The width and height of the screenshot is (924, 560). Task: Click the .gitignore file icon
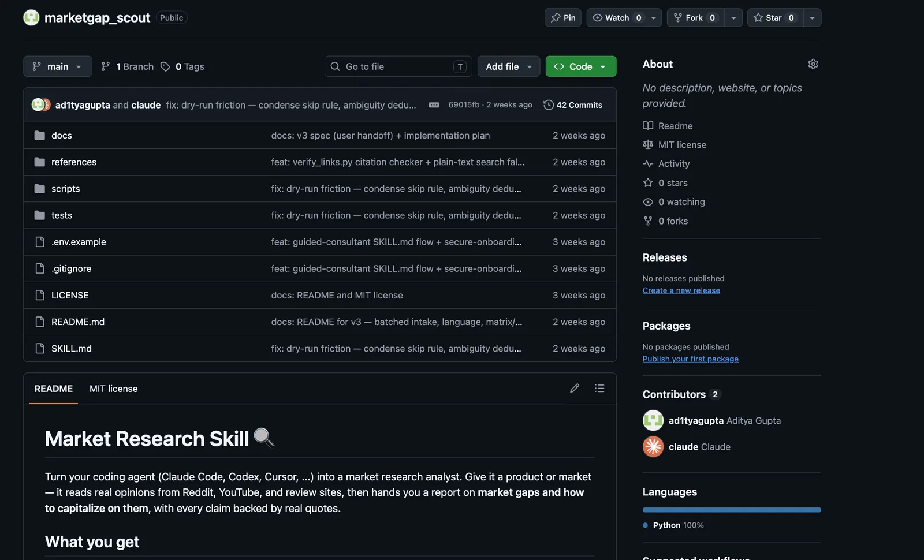40,268
